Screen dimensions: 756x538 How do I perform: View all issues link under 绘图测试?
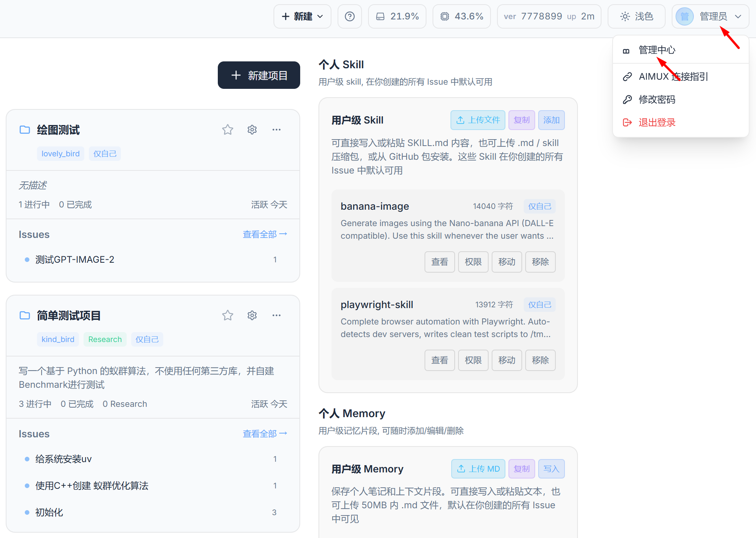click(x=265, y=234)
